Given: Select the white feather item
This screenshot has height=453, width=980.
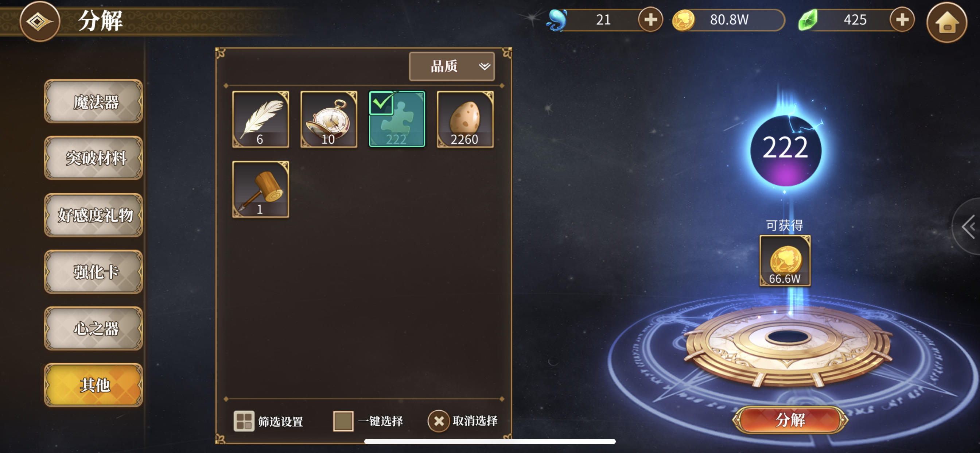Looking at the screenshot, I should 261,119.
